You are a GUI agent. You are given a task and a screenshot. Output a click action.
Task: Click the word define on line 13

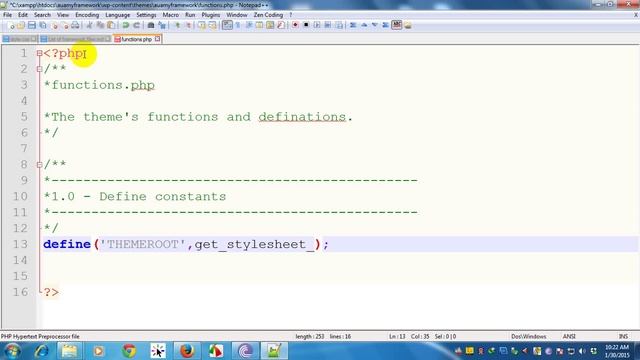click(67, 244)
